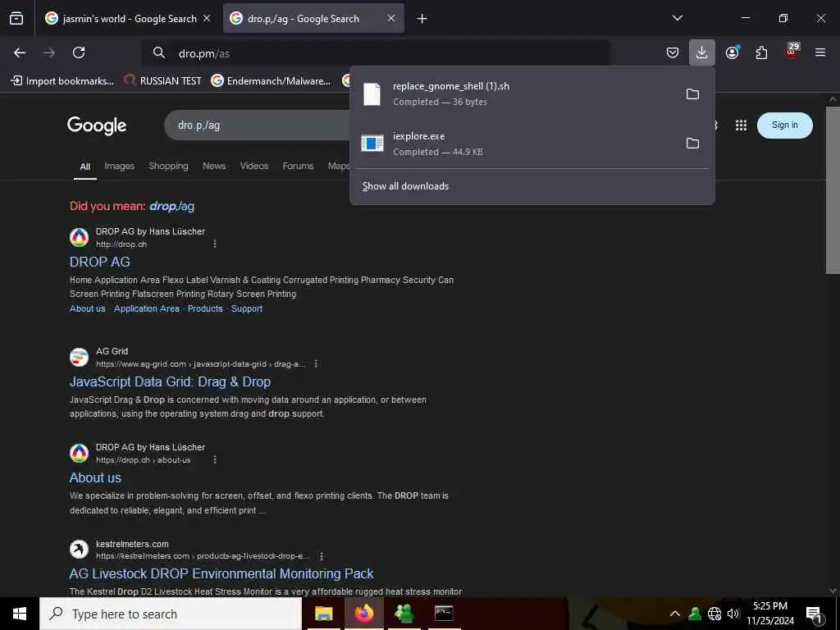Show iexplore.exe in folder
This screenshot has height=630, width=840.
[x=692, y=144]
